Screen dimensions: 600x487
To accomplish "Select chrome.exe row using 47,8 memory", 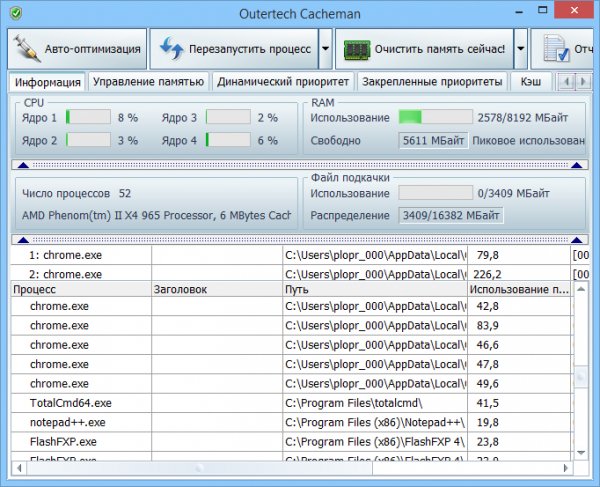I will [x=292, y=364].
